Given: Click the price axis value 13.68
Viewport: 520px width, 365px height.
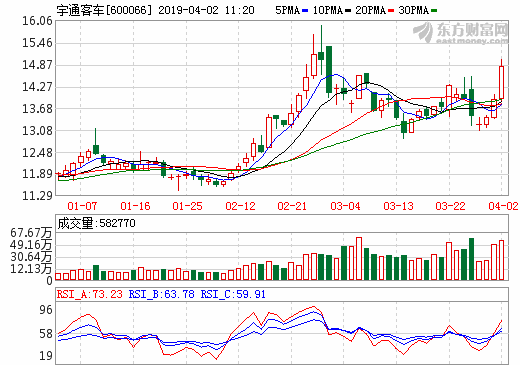Looking at the screenshot, I should click(37, 109).
